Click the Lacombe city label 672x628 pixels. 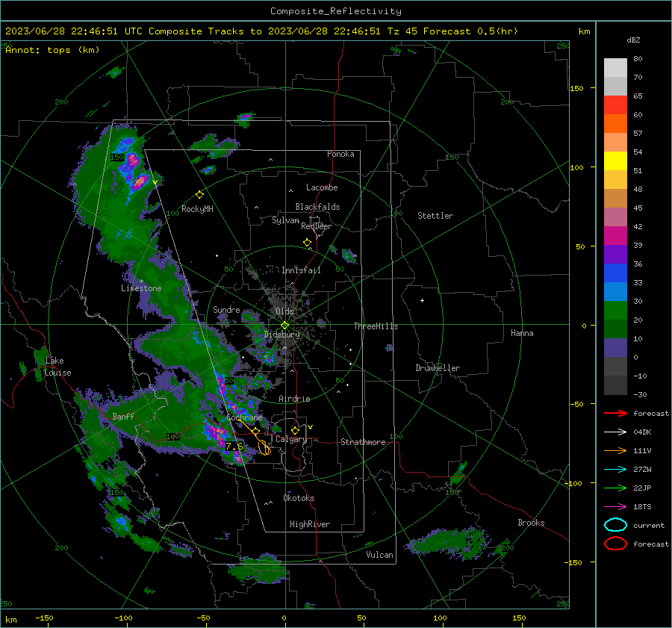322,187
